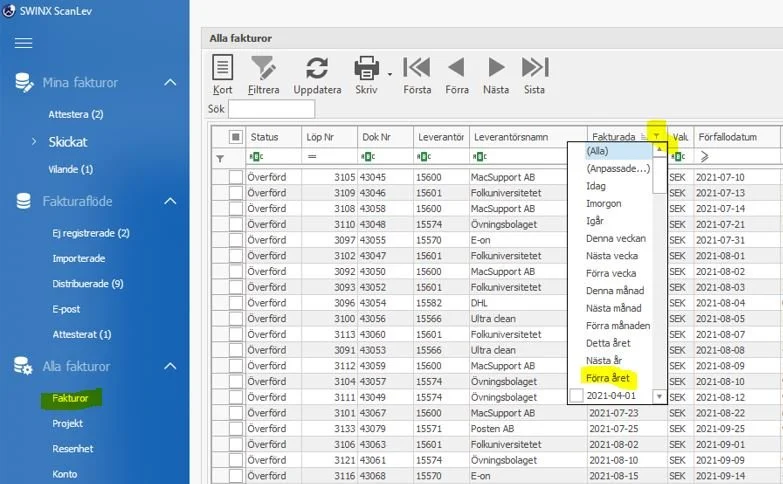The width and height of the screenshot is (783, 484).
Task: Check the row with Löp Nr 3110
Action: 236,224
